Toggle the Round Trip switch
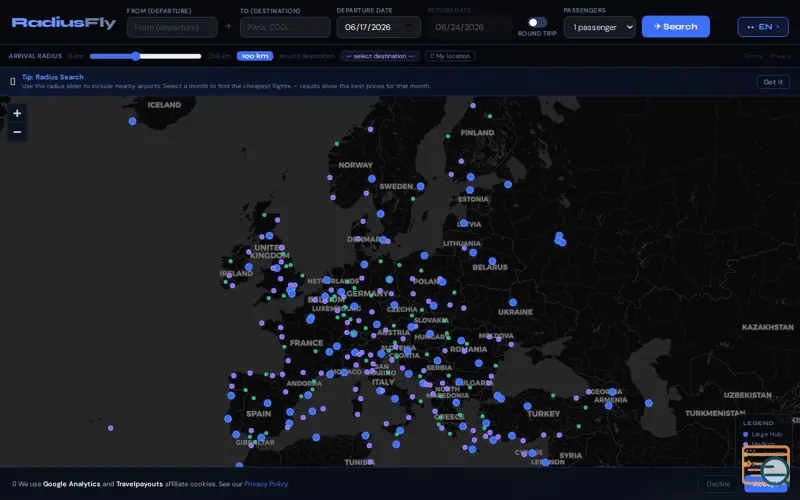Image resolution: width=800 pixels, height=500 pixels. (537, 22)
